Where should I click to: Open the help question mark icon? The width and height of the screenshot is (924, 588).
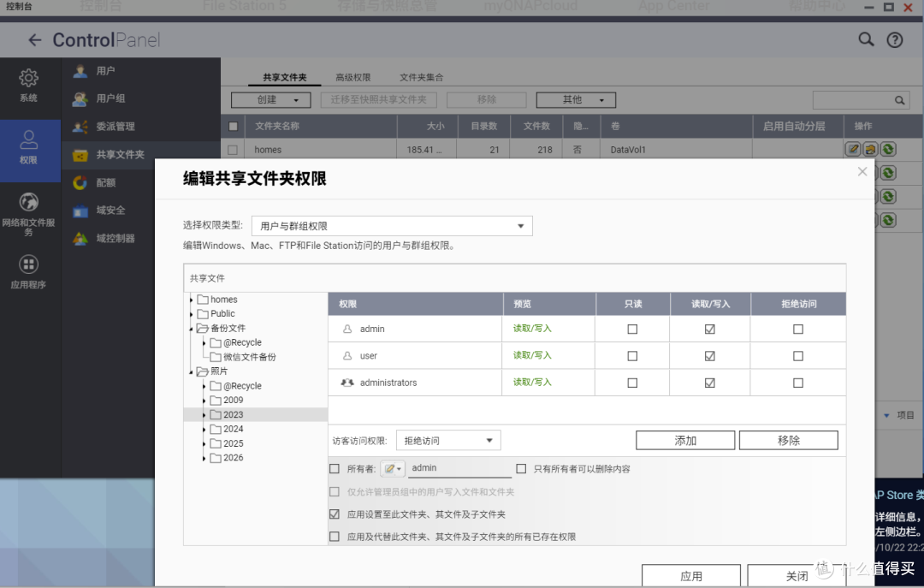click(x=895, y=40)
